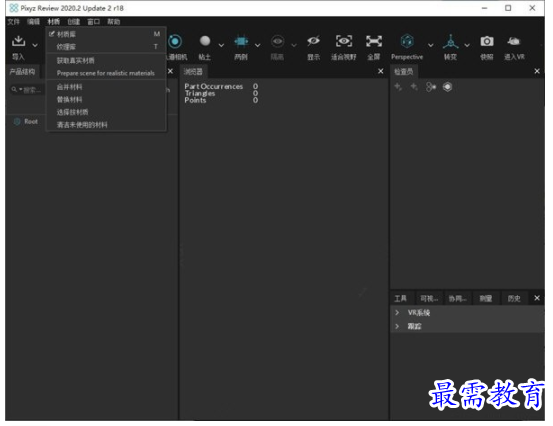Click the blue two-sided (两侧) icon

(241, 42)
